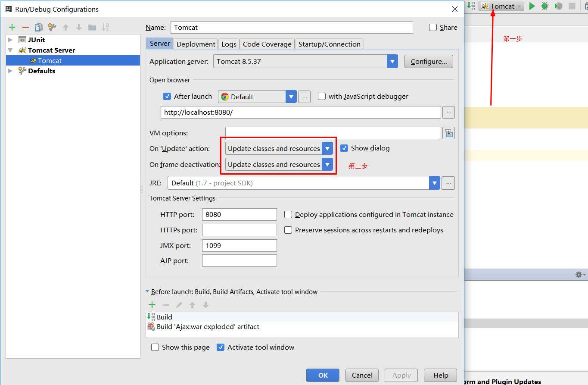Collapse the Before launch section

pyautogui.click(x=148, y=292)
